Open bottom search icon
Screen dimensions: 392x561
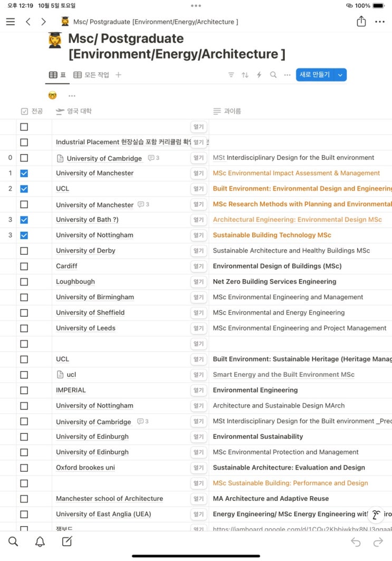tap(13, 541)
